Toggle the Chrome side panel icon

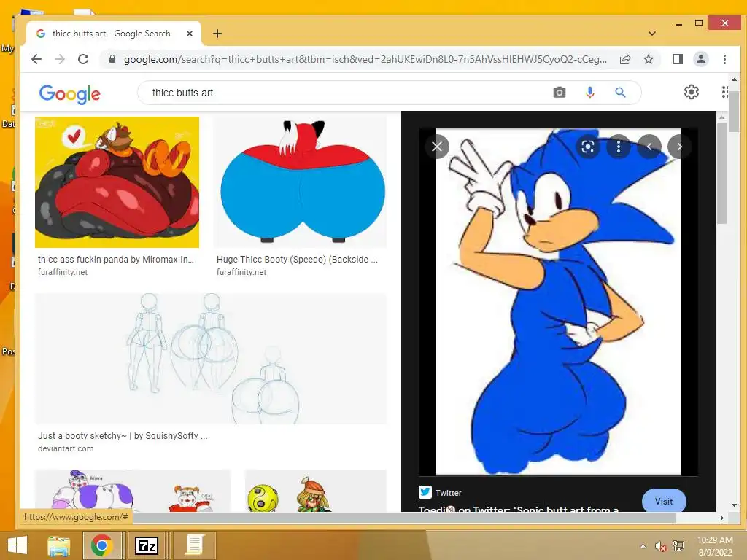click(678, 59)
